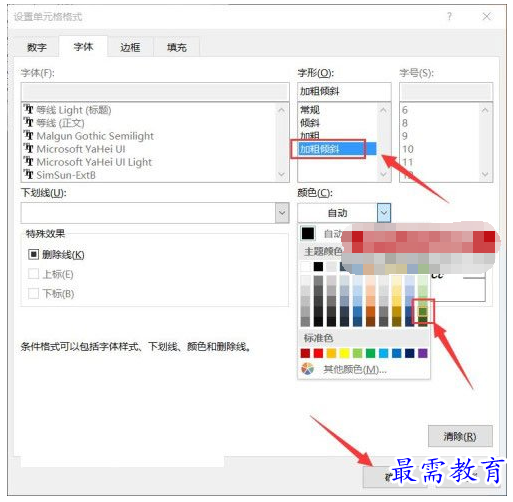This screenshot has width=513, height=502.
Task: Select font size 9
Action: (405, 136)
